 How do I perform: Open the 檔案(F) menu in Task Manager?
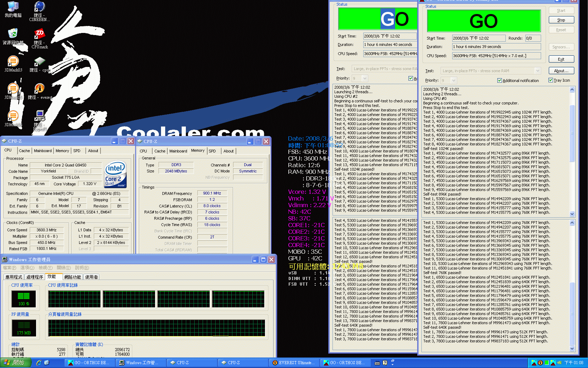pyautogui.click(x=9, y=268)
